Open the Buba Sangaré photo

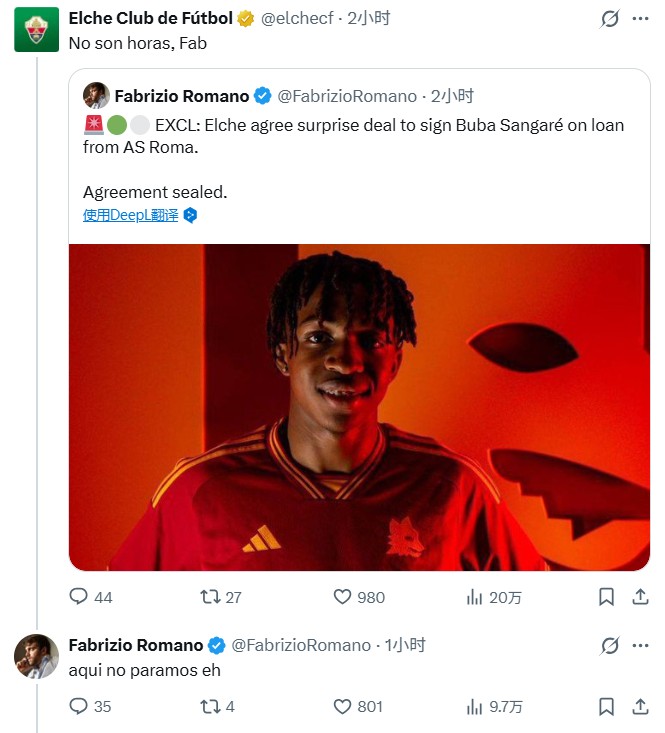359,407
